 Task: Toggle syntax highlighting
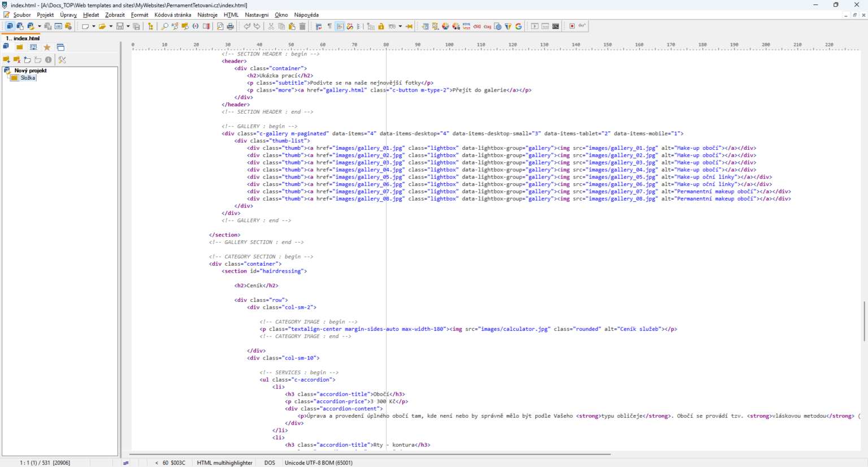[341, 26]
